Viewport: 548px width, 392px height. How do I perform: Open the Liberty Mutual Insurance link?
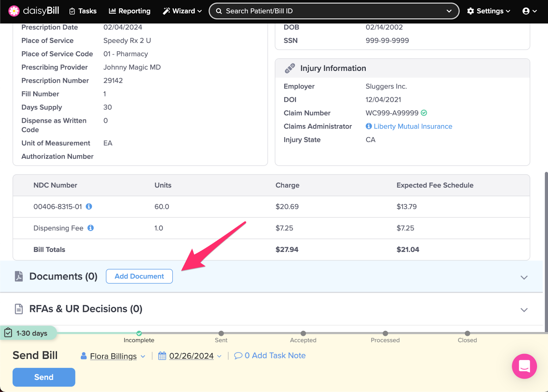[x=413, y=126]
